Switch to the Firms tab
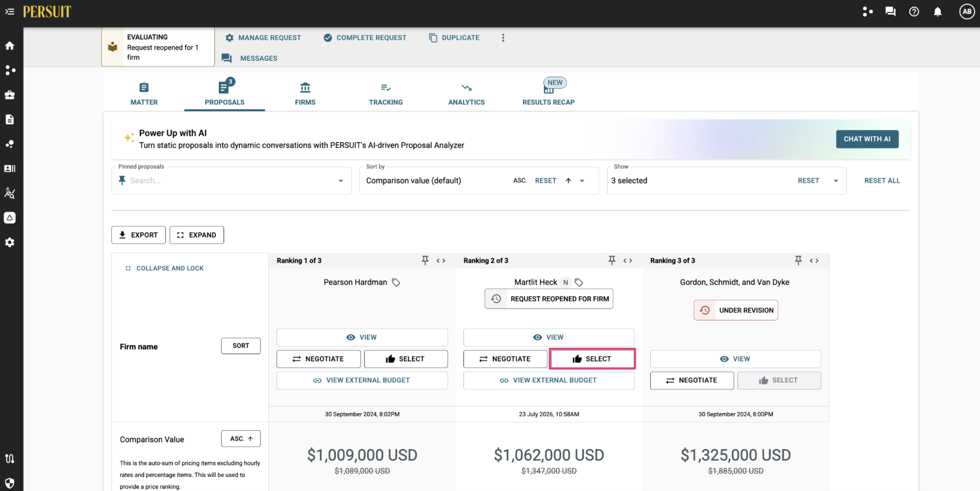The image size is (980, 491). click(x=305, y=94)
